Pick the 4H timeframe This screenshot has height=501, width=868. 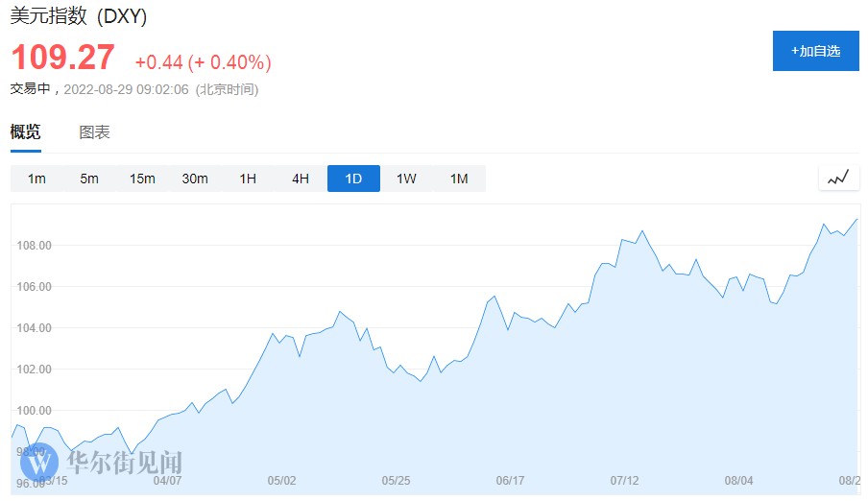301,179
